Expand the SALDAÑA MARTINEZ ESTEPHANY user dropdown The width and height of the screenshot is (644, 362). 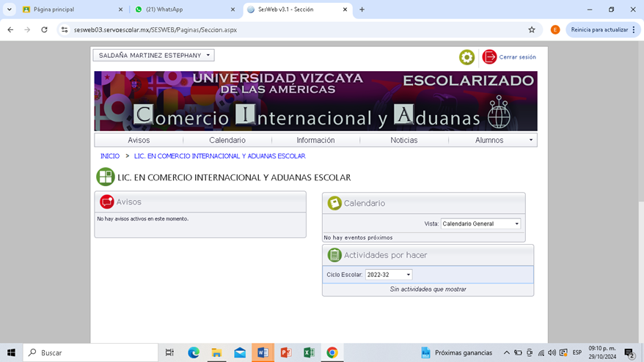coord(153,56)
